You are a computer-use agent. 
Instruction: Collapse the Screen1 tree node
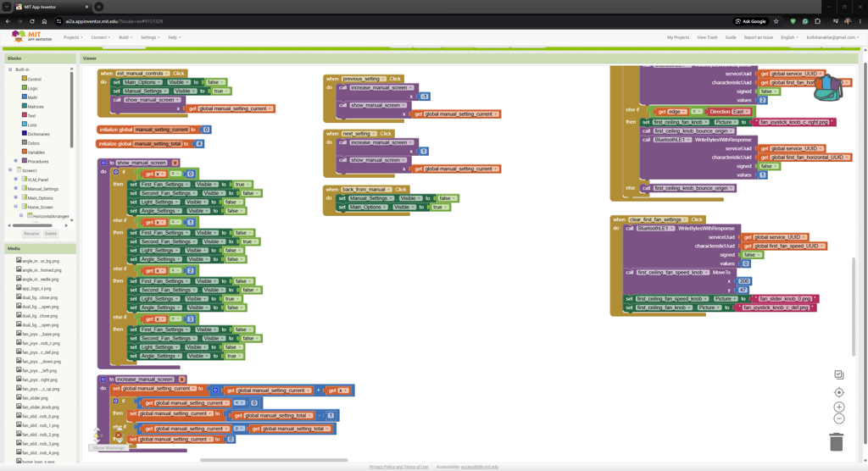[x=10, y=170]
